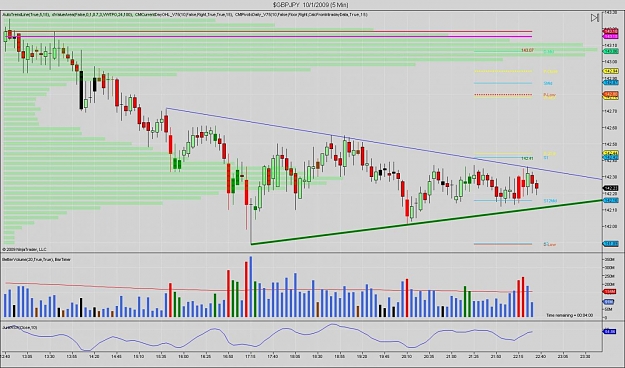Click the S1 Mid level label
This screenshot has width=625, height=368.
pyautogui.click(x=550, y=201)
